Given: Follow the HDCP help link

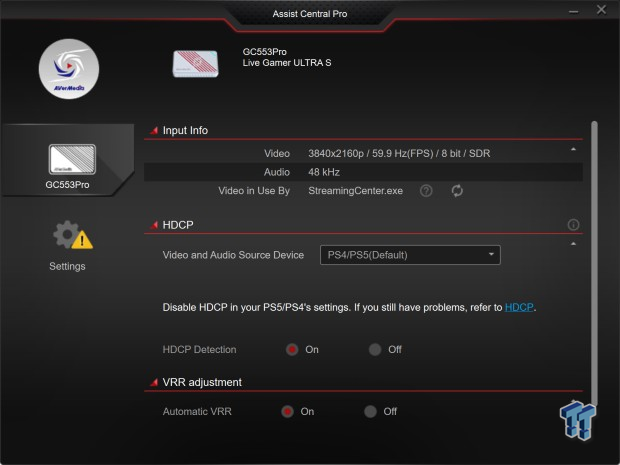Looking at the screenshot, I should (x=519, y=307).
